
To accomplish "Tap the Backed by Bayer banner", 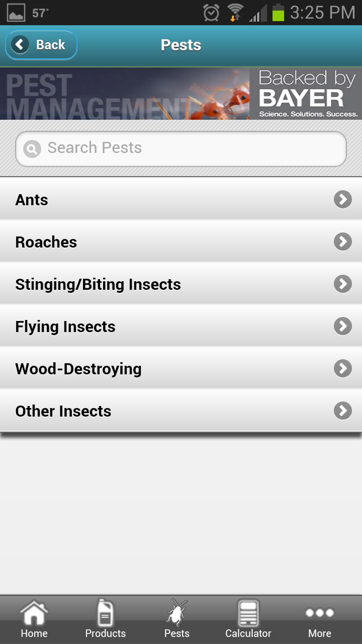I will click(x=307, y=94).
